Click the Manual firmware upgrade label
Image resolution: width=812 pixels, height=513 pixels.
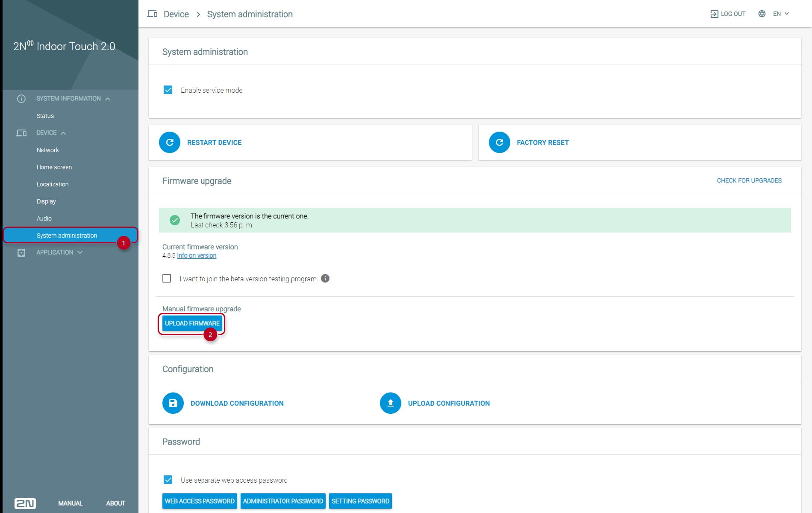(202, 309)
